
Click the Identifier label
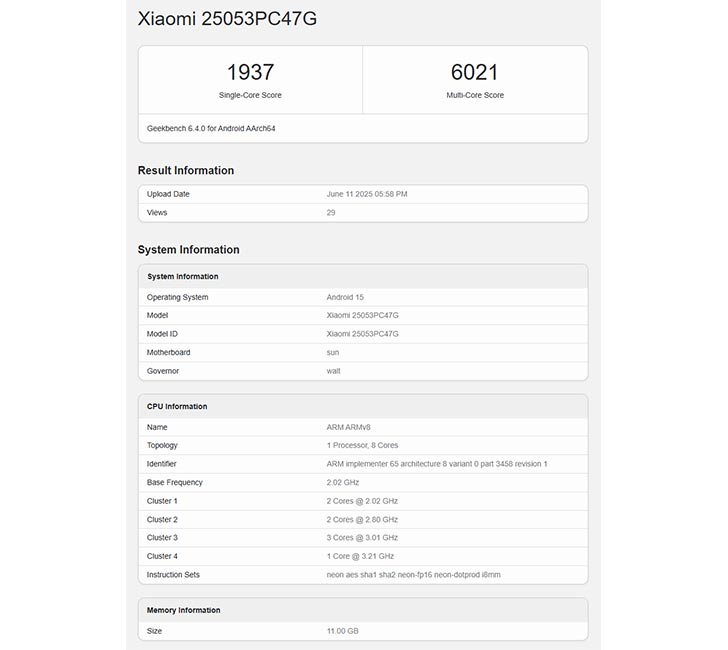coord(162,464)
